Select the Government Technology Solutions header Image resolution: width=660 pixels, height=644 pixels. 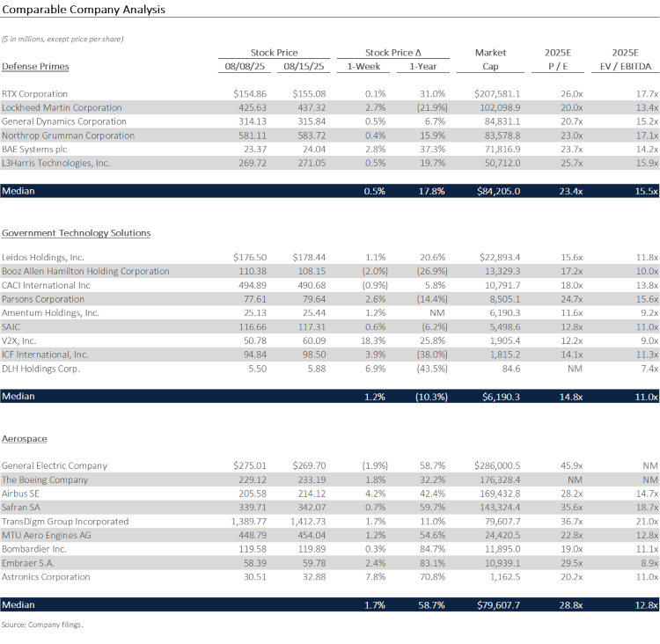(77, 233)
